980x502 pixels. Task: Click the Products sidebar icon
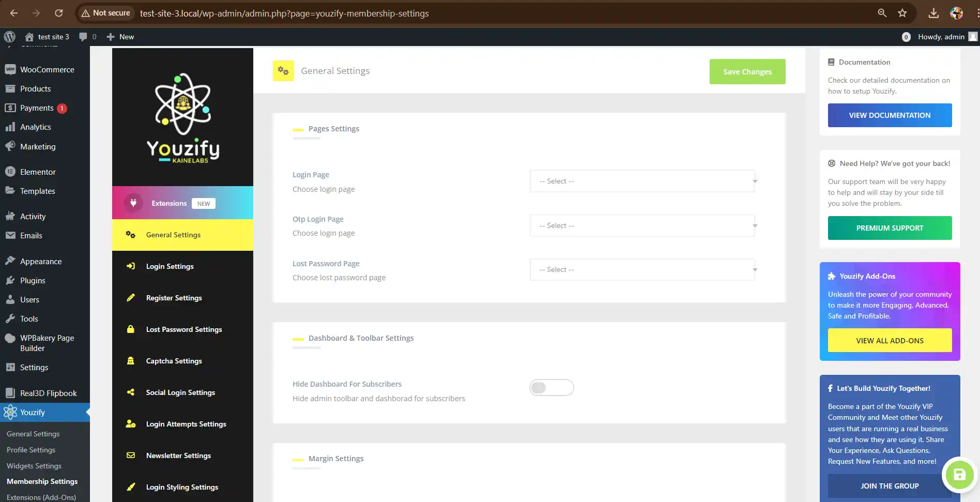(x=10, y=88)
